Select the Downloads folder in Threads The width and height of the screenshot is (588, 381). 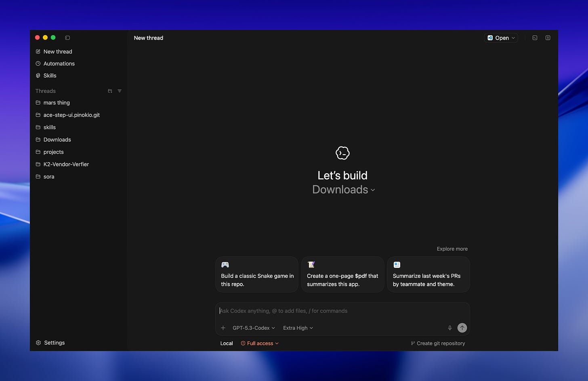(x=57, y=140)
